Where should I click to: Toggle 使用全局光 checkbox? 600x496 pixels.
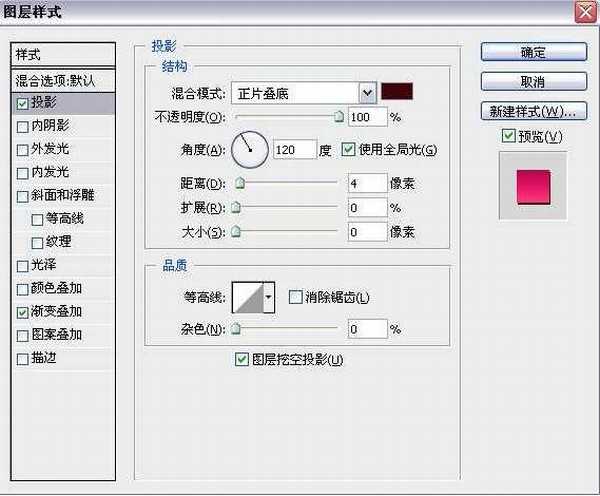point(348,149)
